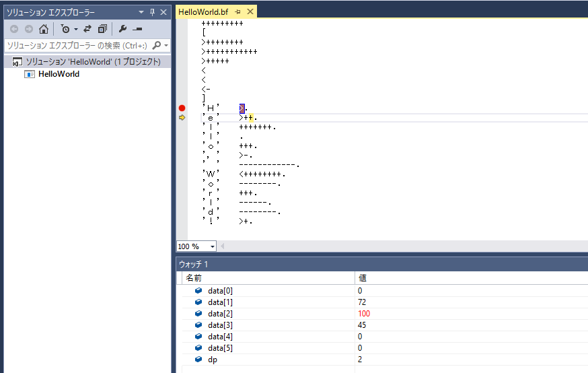Image resolution: width=588 pixels, height=373 pixels.
Task: Select the dp watch row
Action: [385, 360]
